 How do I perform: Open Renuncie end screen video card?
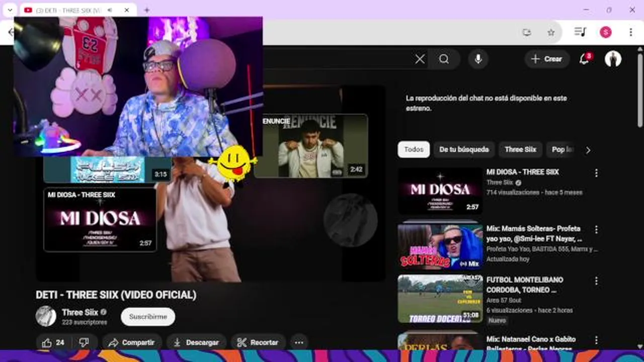click(311, 146)
